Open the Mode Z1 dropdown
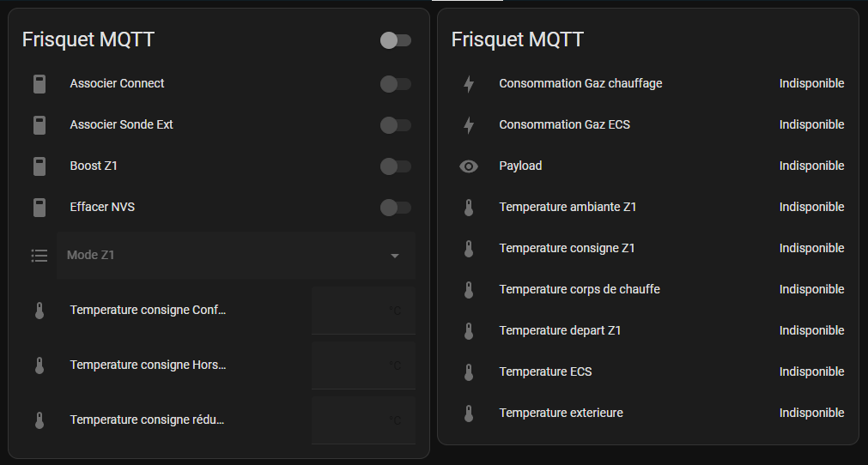Image resolution: width=868 pixels, height=465 pixels. (236, 256)
